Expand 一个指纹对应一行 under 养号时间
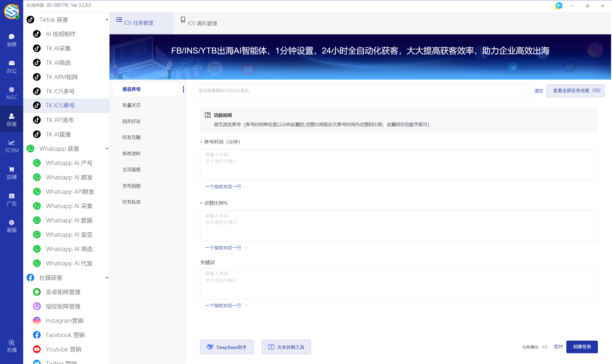Image resolution: width=612 pixels, height=364 pixels. point(226,186)
